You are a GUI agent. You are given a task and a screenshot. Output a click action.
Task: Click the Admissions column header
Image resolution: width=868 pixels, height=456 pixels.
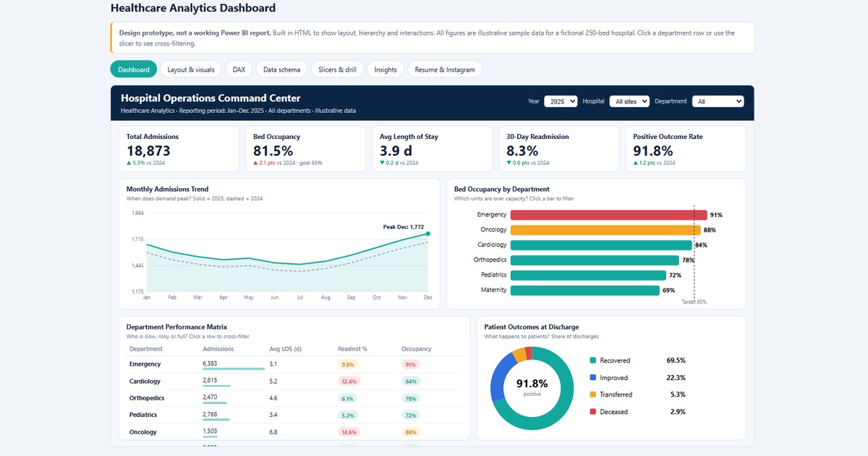point(218,349)
